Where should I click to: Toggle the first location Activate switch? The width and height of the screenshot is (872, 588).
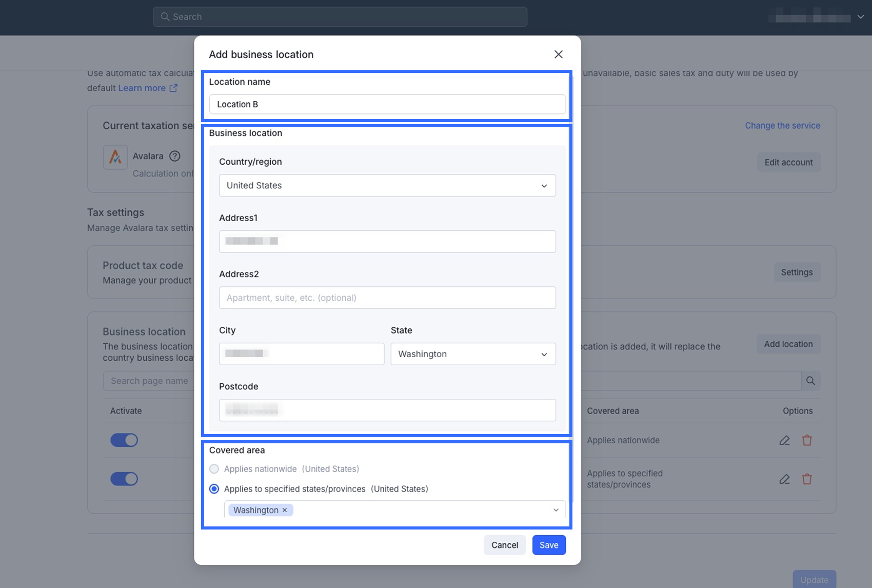[124, 440]
